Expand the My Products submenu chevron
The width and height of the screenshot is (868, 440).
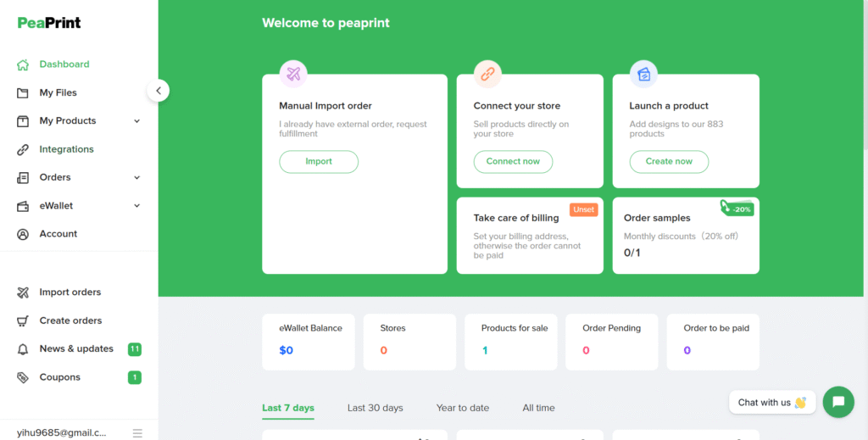click(x=136, y=121)
